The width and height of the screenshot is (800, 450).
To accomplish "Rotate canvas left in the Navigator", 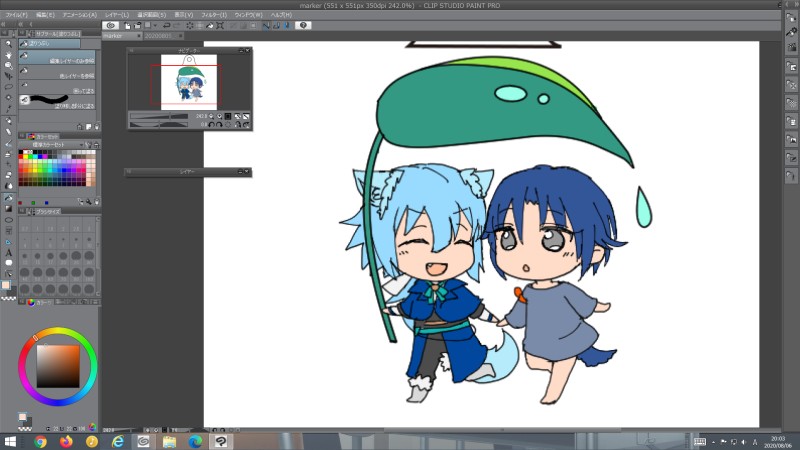I will click(x=211, y=124).
